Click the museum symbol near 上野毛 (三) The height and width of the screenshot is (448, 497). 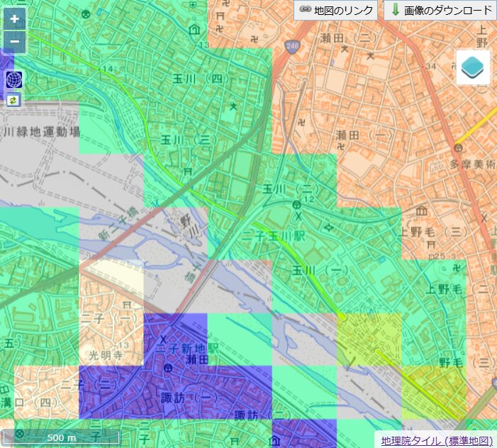pyautogui.click(x=421, y=211)
